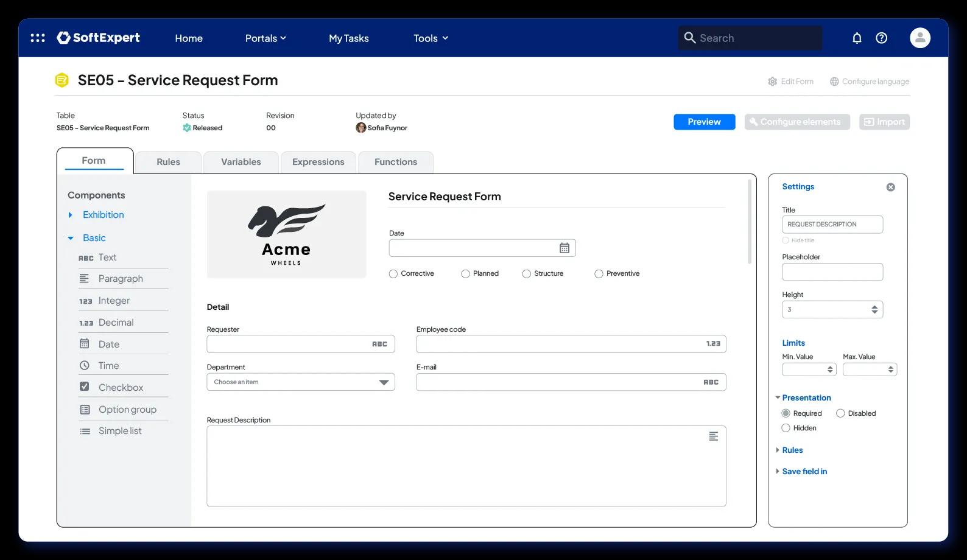The height and width of the screenshot is (560, 967).
Task: Switch to the Form tab
Action: tap(94, 161)
